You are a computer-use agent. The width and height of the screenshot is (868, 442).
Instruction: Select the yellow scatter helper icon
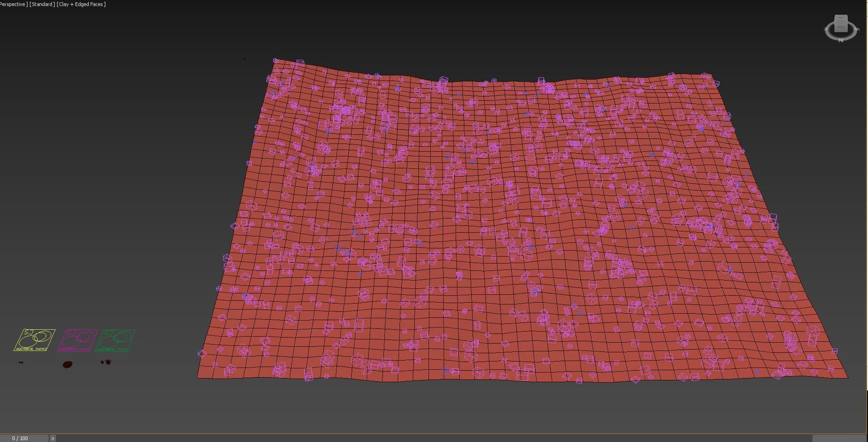pos(34,340)
